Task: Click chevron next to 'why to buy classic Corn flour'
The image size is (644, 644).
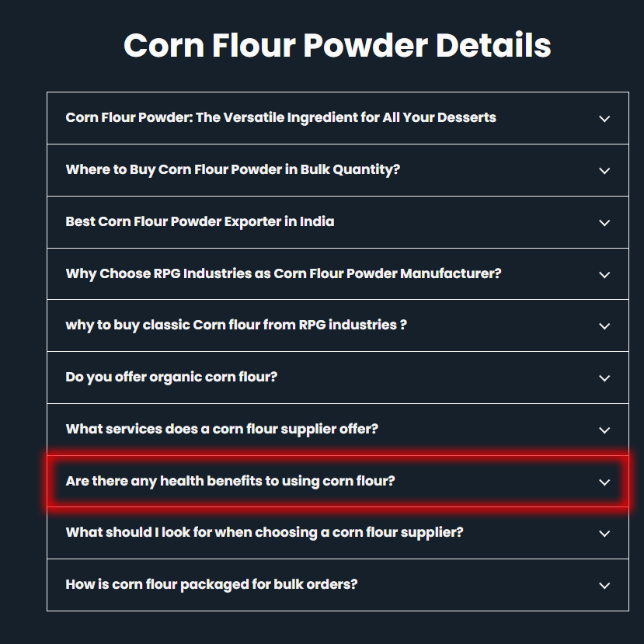Action: (604, 326)
